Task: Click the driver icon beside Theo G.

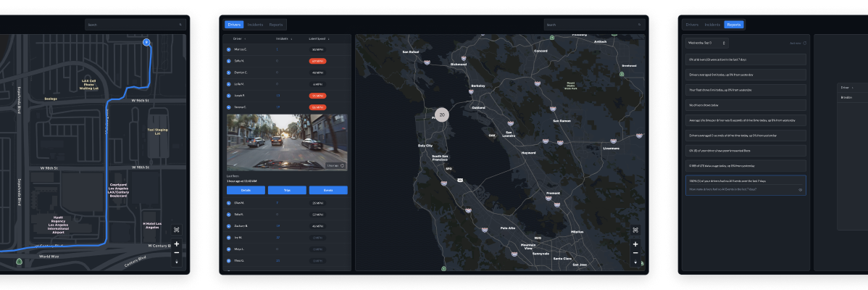Action: 229,261
